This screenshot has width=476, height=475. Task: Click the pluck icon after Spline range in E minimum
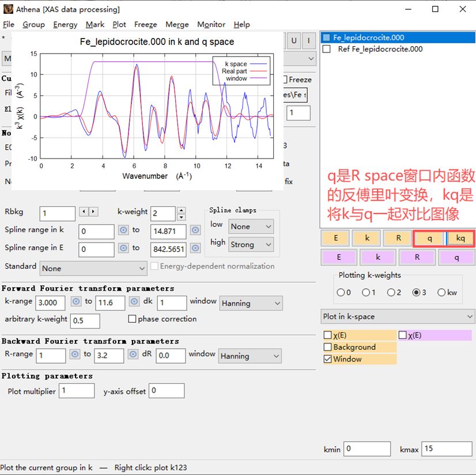123,248
